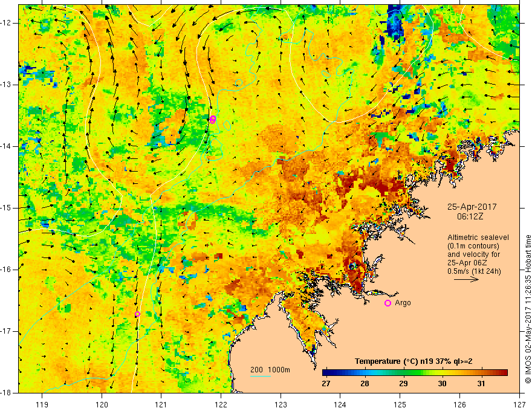Click longitude axis label 126
The image size is (532, 411).
(459, 404)
